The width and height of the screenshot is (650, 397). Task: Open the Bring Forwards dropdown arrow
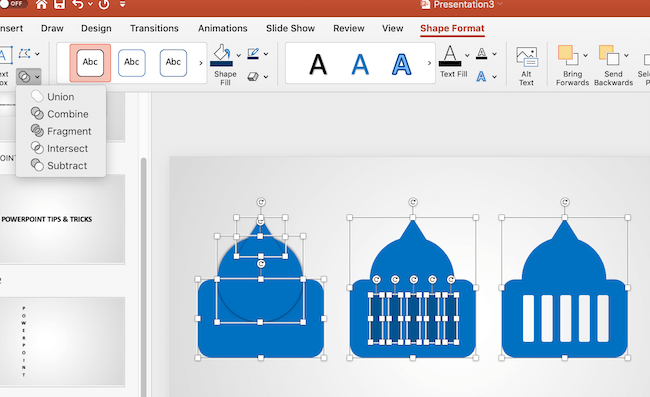(x=585, y=55)
